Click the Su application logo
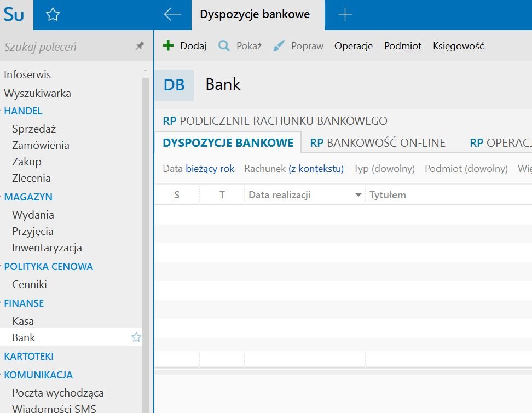The width and height of the screenshot is (532, 413). pos(14,15)
